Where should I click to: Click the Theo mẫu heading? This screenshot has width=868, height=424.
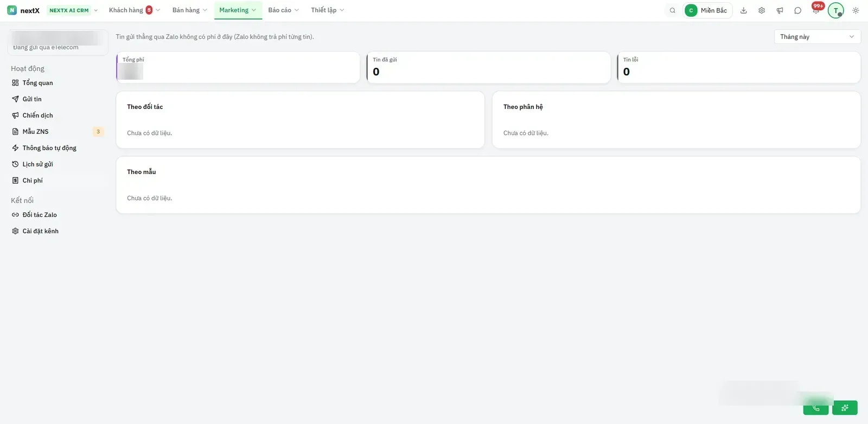pos(142,172)
